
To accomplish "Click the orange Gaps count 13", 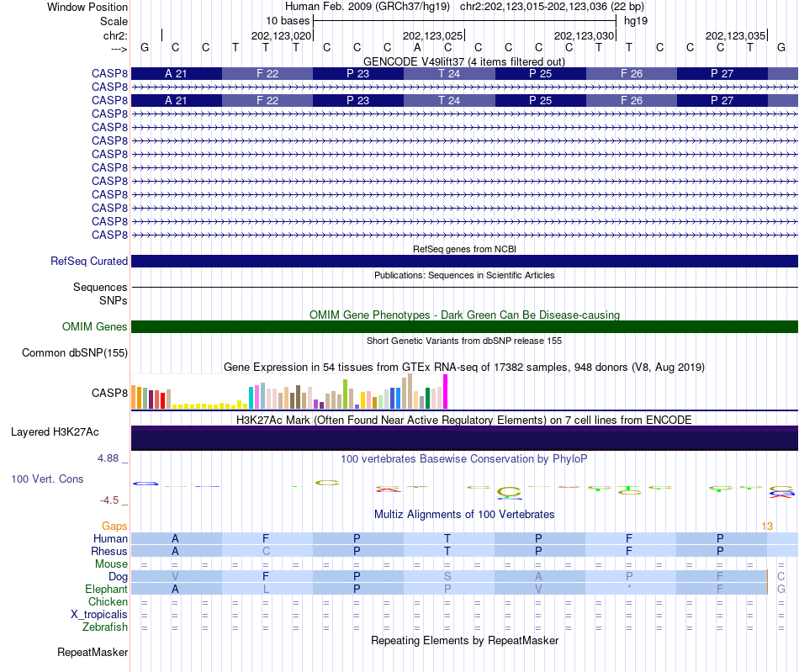I will pos(767,526).
